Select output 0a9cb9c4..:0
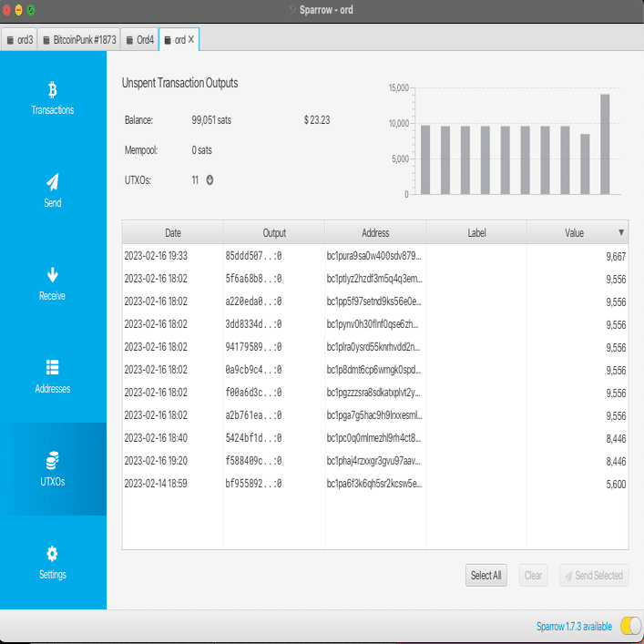Screen dimensions: 644x644 253,370
